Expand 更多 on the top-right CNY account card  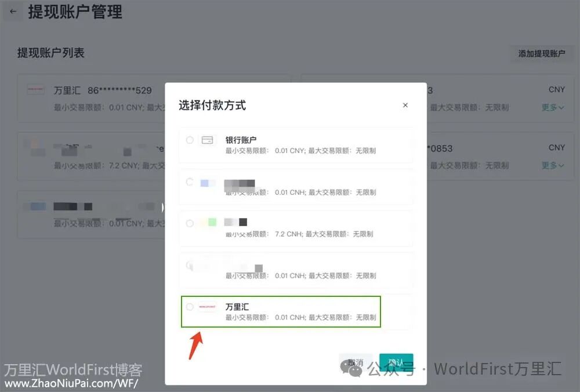553,108
